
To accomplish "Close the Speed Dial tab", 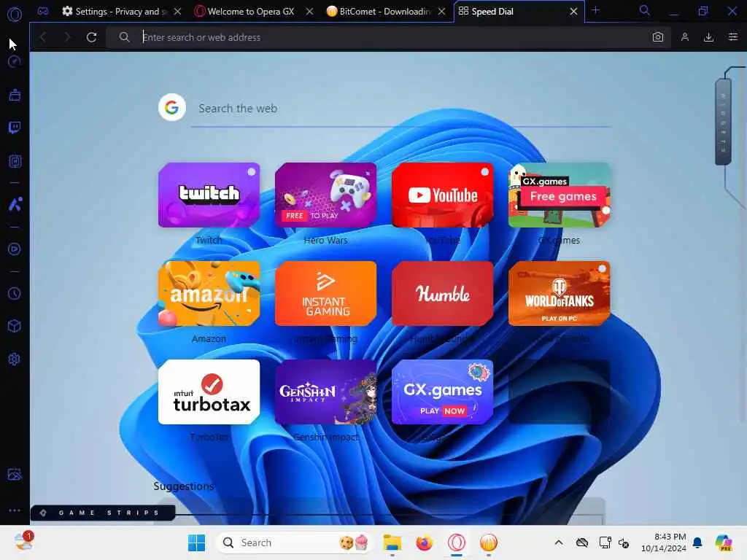I will pyautogui.click(x=574, y=11).
